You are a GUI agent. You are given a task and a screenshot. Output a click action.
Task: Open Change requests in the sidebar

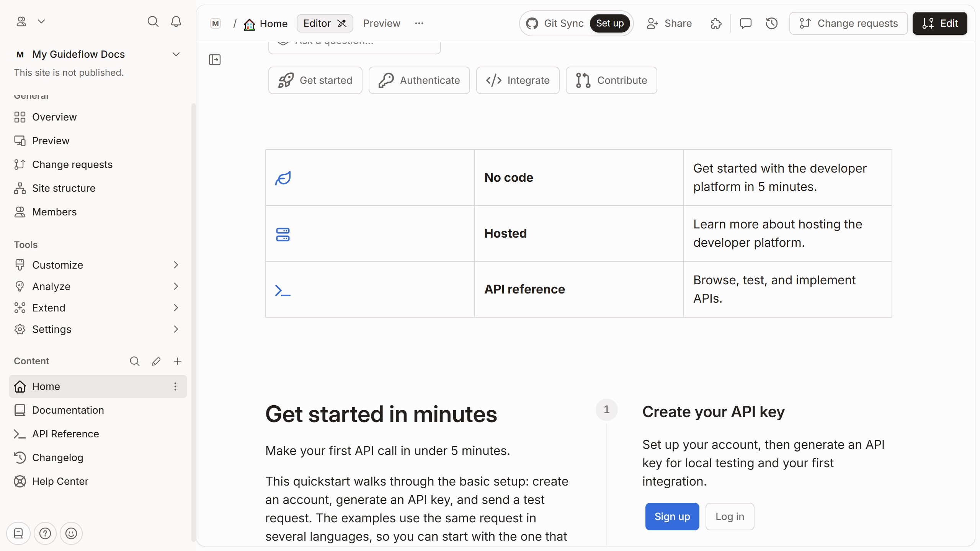[x=97, y=165]
